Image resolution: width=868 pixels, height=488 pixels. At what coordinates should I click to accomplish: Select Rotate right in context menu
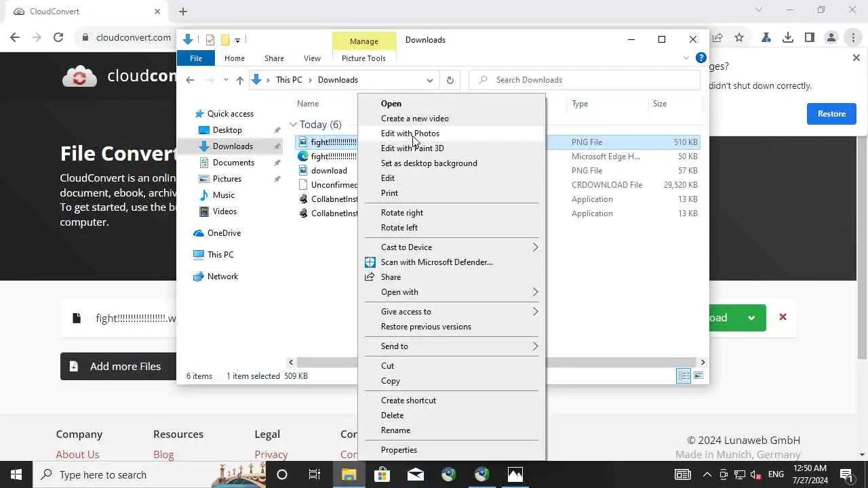(x=452, y=213)
